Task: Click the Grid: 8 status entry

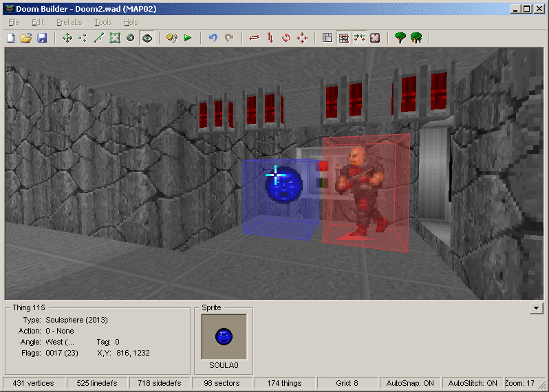Action: (347, 383)
